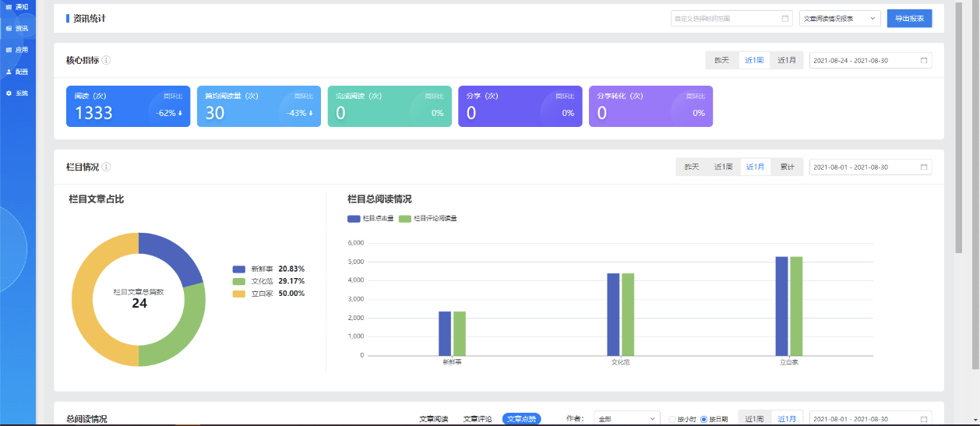The image size is (980, 426).
Task: Expand the 作者 dropdown showing 全部
Action: tap(626, 419)
